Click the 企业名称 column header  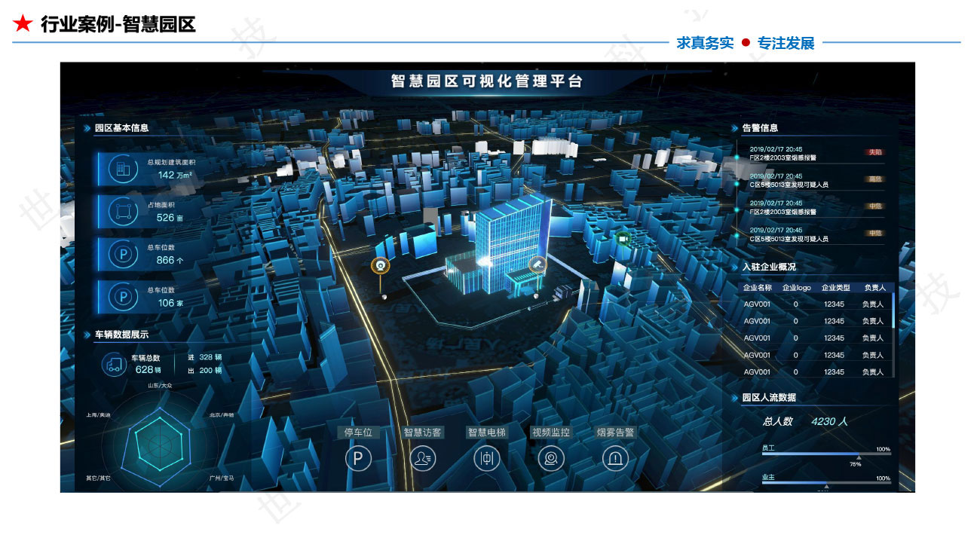point(757,288)
